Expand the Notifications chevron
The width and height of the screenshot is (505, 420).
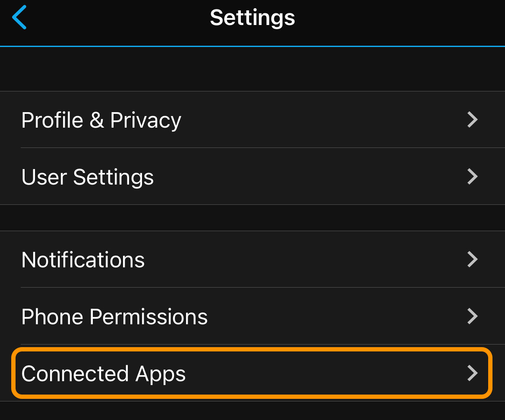point(472,259)
